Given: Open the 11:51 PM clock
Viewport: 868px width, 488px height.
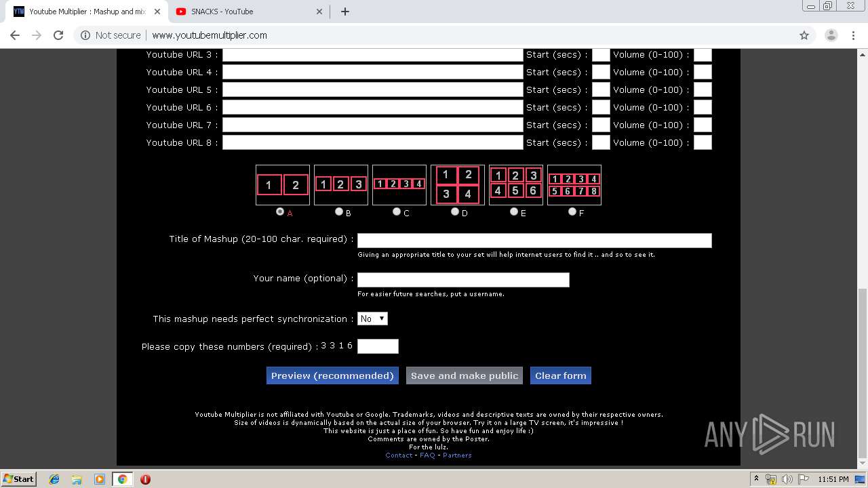Looking at the screenshot, I should 833,479.
